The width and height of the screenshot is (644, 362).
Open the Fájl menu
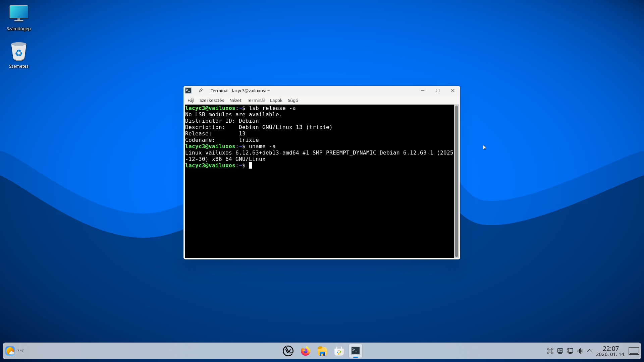tap(191, 100)
